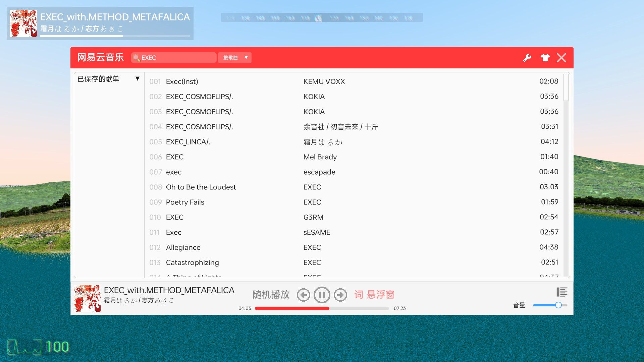This screenshot has height=362, width=644.
Task: Select song 004 by 余音社 / 初音未来 / 十斤
Action: pos(354,127)
